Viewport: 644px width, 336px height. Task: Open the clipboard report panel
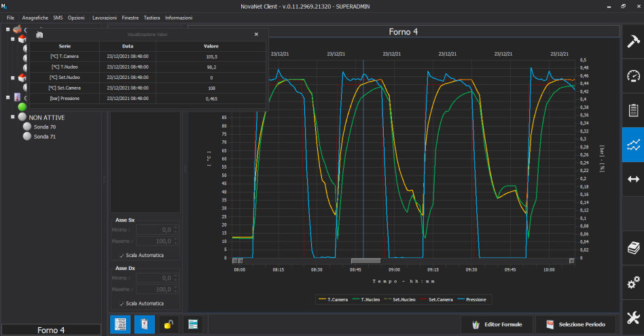tap(632, 110)
